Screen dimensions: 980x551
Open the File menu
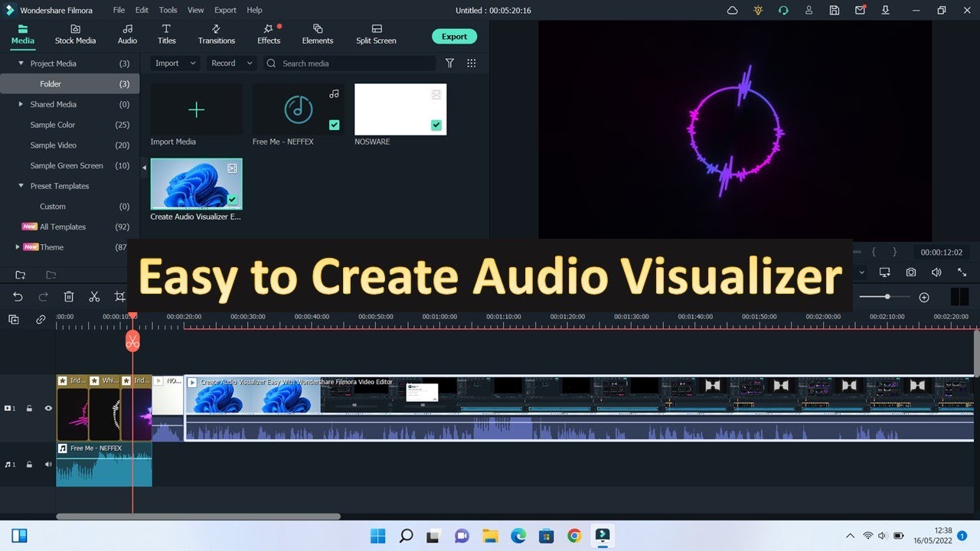119,10
